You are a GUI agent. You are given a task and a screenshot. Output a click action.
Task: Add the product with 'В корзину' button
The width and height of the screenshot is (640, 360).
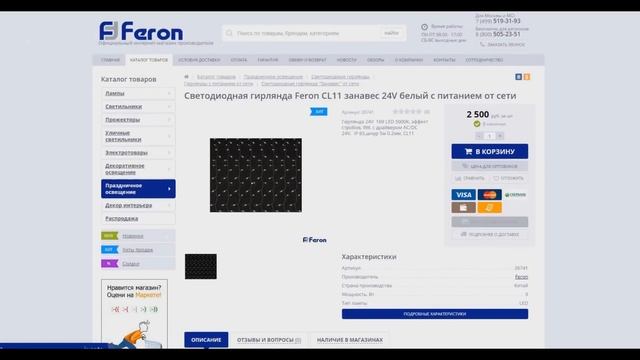click(490, 151)
